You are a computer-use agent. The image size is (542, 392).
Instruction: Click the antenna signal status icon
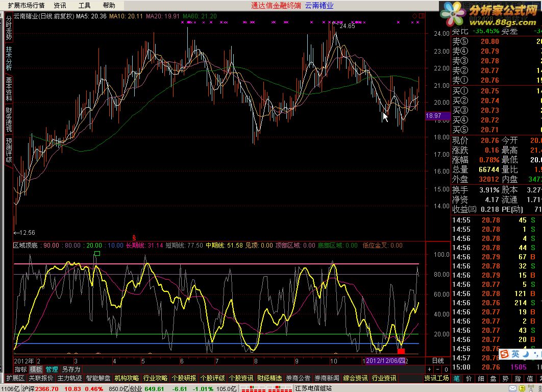coord(530,388)
